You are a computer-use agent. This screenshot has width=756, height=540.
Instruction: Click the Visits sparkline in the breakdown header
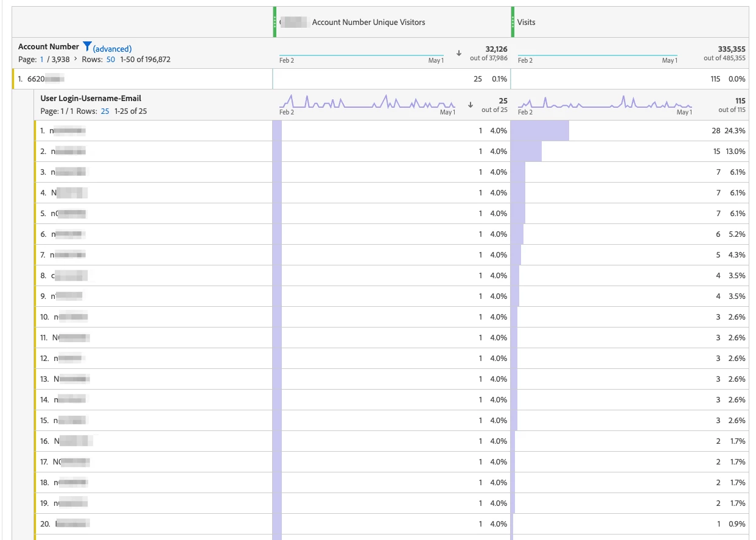(605, 102)
